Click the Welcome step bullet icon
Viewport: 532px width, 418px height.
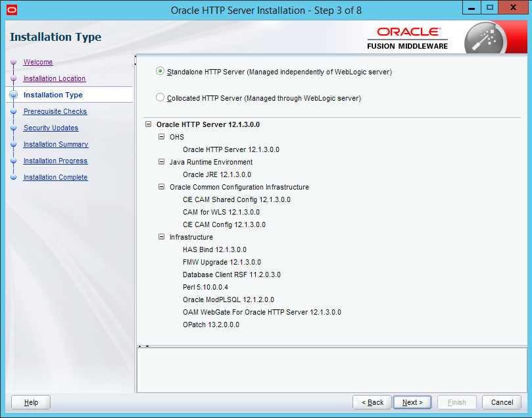13,63
